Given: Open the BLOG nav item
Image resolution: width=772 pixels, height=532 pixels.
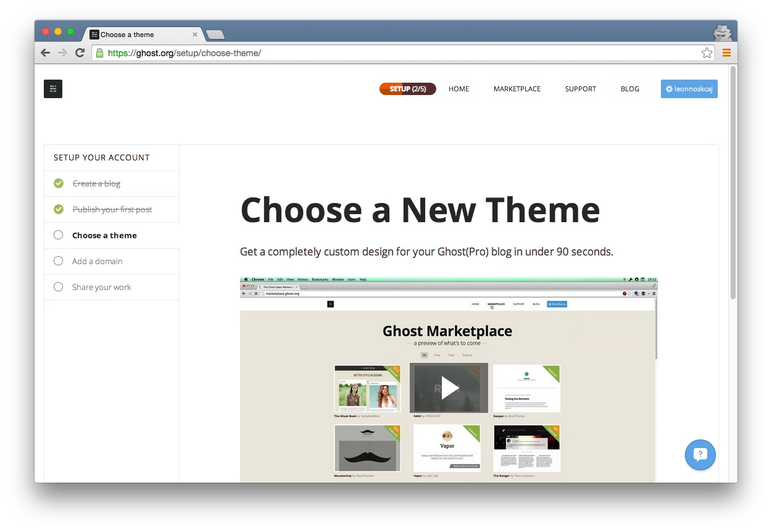Looking at the screenshot, I should coord(630,89).
